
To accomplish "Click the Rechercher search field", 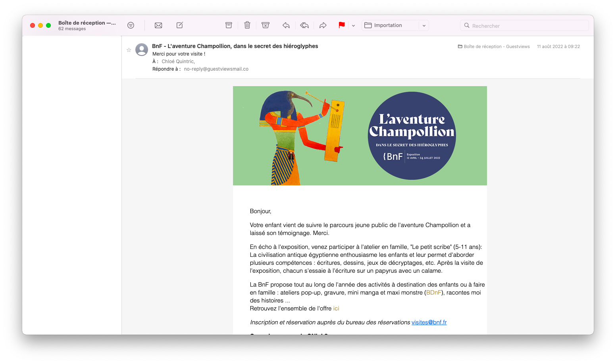I will pyautogui.click(x=524, y=26).
